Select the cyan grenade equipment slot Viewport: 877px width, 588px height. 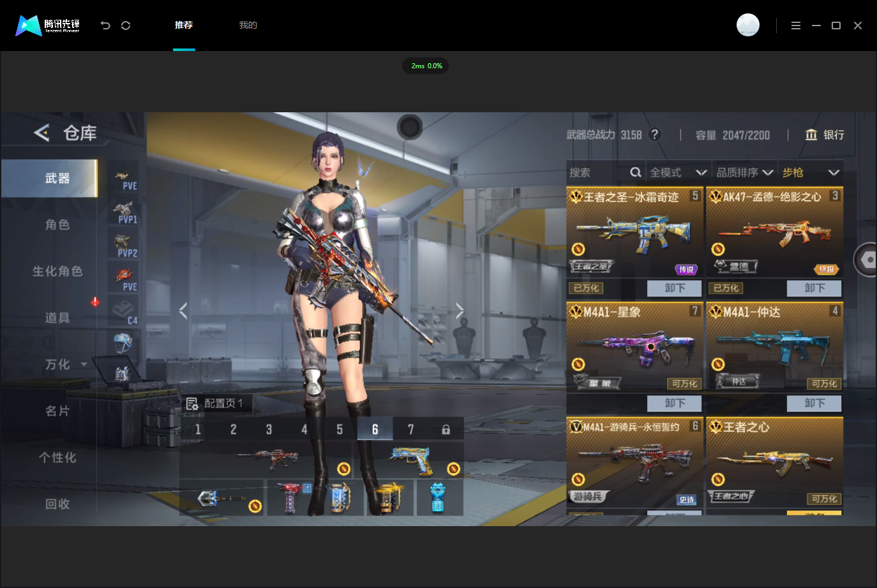click(439, 497)
